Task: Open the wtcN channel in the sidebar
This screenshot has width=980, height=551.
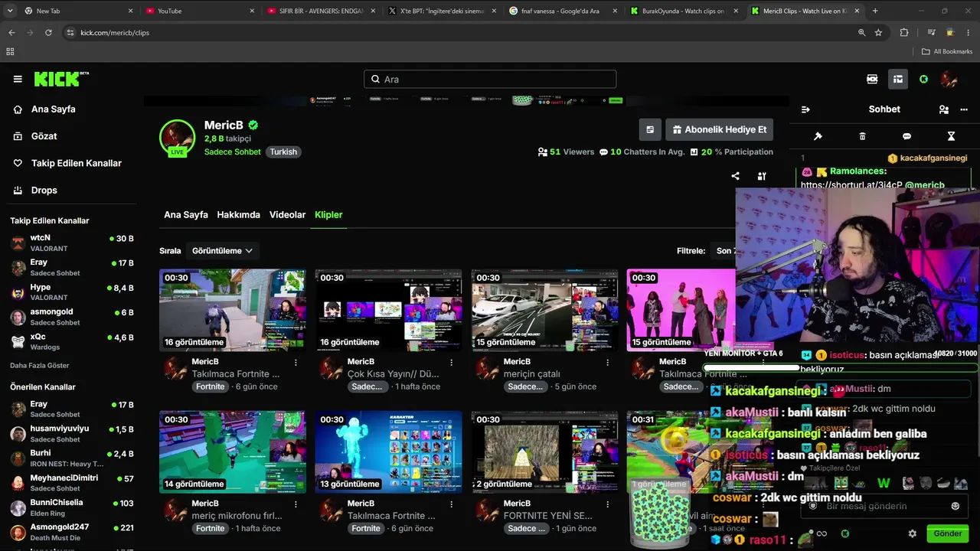Action: pos(72,243)
